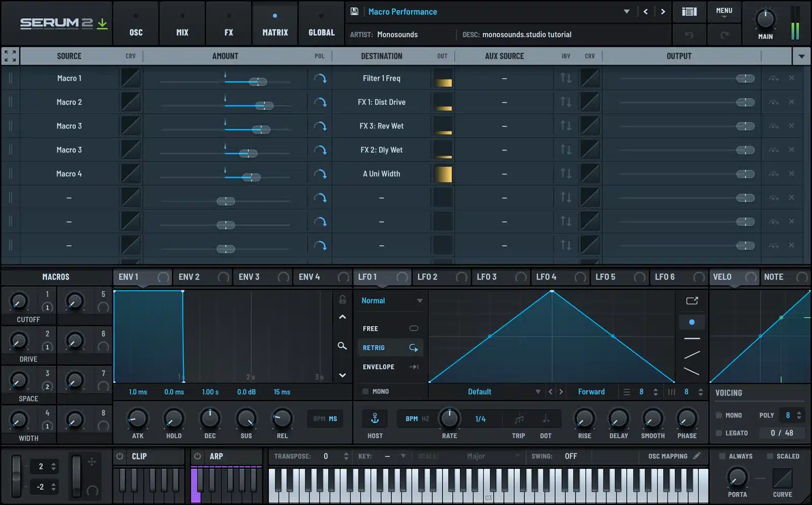The image size is (812, 505).
Task: Click the zoom magnifier in the ENV 1 panel
Action: (343, 346)
